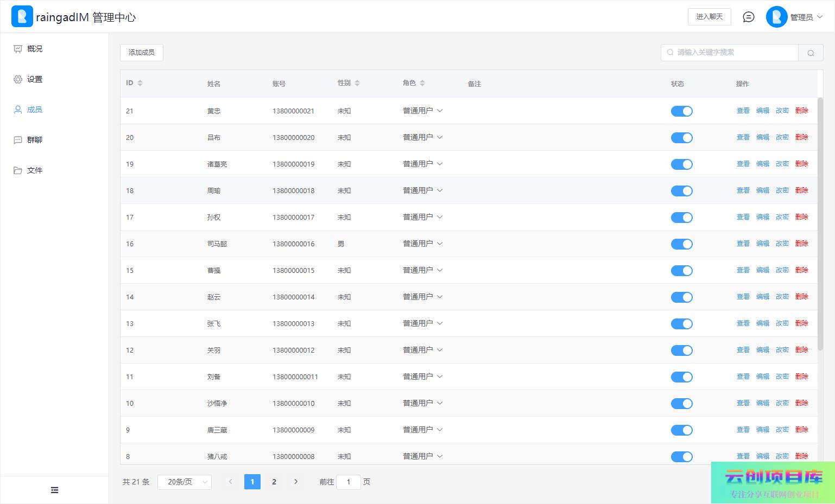Click the 添加成员 button
This screenshot has width=835, height=504.
tap(142, 53)
